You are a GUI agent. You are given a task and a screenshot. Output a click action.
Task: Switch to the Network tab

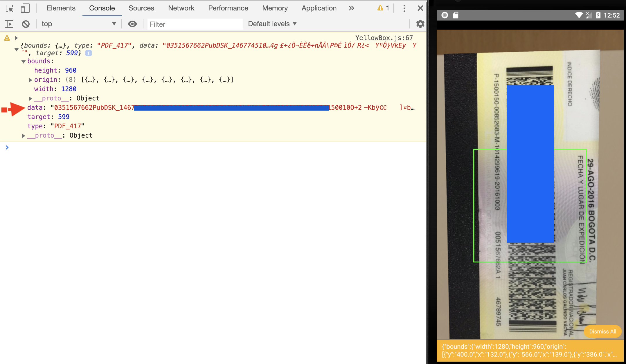181,8
